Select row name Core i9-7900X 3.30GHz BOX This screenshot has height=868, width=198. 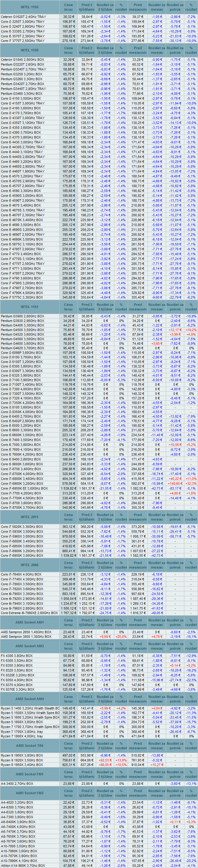(x=22, y=594)
